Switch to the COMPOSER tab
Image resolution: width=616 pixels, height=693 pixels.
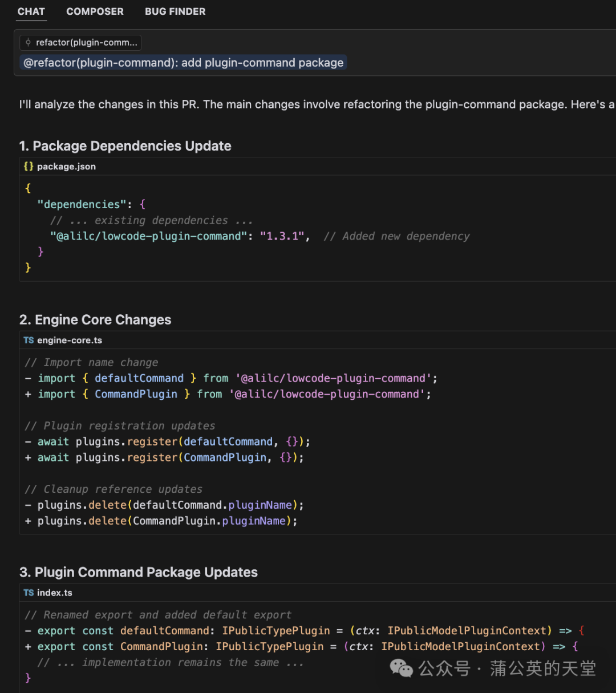95,11
